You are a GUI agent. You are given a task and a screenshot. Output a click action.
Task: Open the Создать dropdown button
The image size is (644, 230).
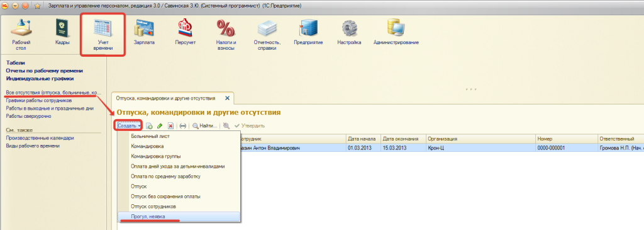(x=129, y=126)
